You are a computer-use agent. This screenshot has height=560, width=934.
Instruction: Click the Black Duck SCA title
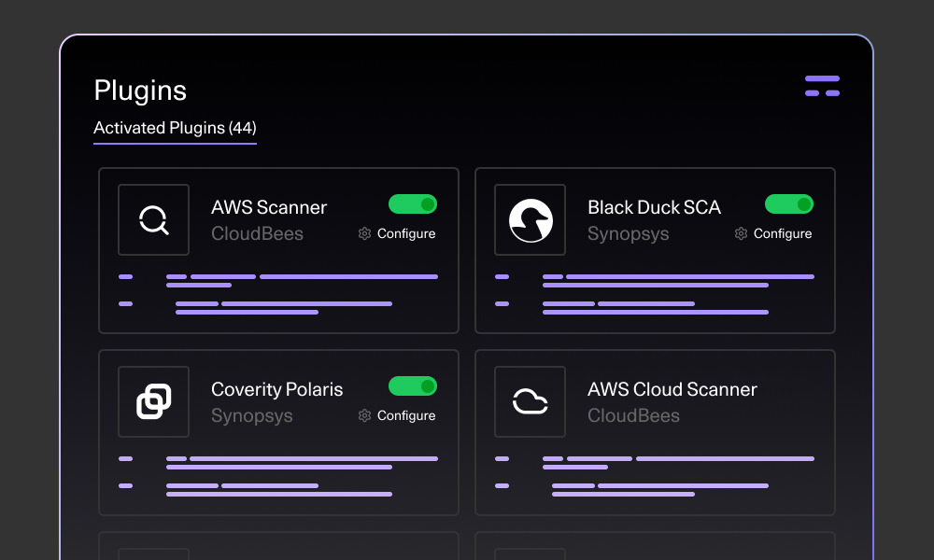654,207
